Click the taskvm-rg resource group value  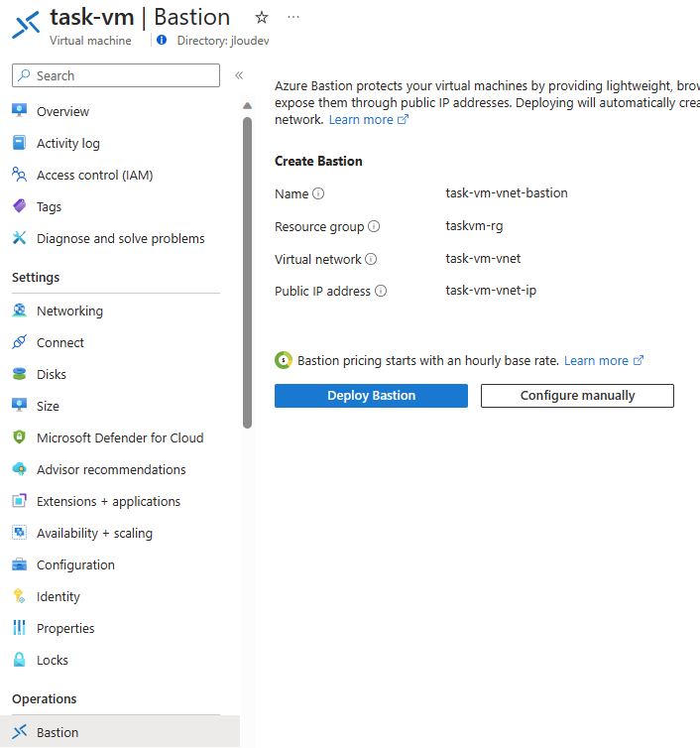(474, 225)
